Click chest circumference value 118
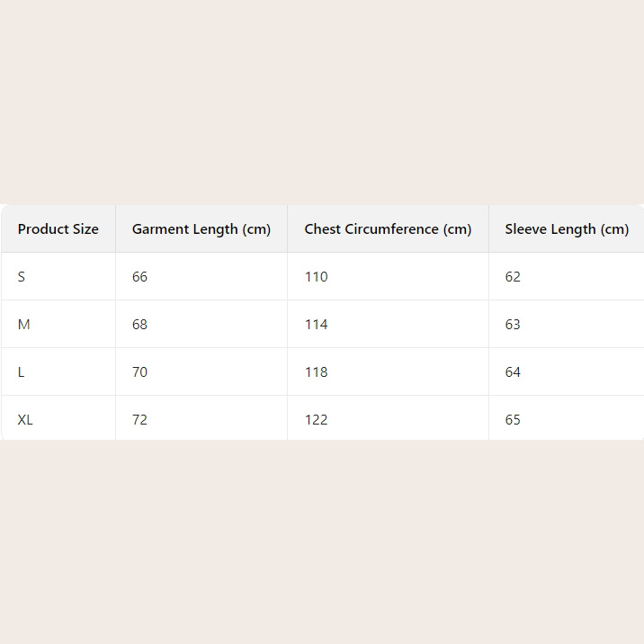Image resolution: width=644 pixels, height=644 pixels. click(316, 372)
